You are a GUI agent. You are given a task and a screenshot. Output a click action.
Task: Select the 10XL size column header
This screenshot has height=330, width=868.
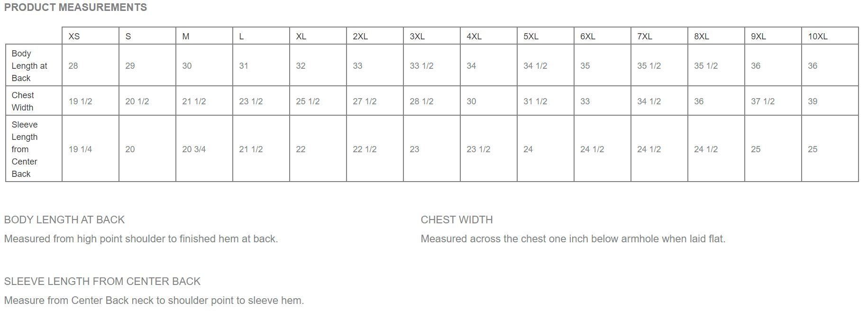[818, 37]
